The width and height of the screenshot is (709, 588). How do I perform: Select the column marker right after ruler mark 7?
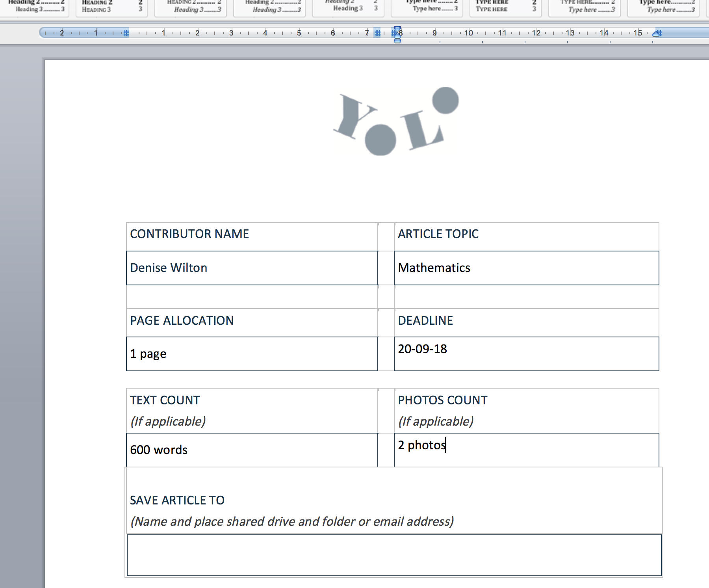(x=377, y=33)
